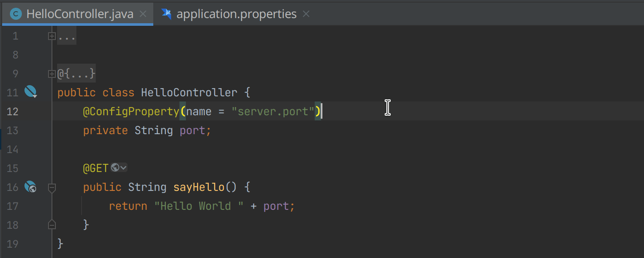This screenshot has width=644, height=258.
Task: Close the HelloController.java tab
Action: 143,14
